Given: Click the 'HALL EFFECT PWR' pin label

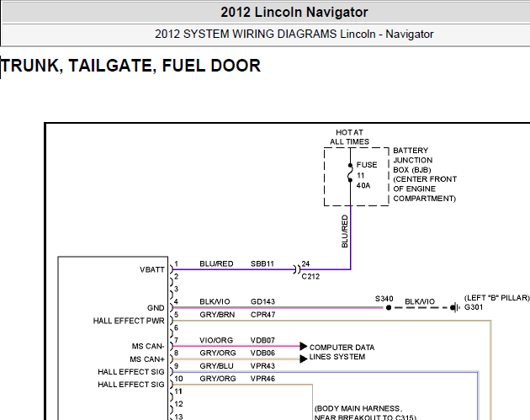Looking at the screenshot, I should click(x=129, y=321).
